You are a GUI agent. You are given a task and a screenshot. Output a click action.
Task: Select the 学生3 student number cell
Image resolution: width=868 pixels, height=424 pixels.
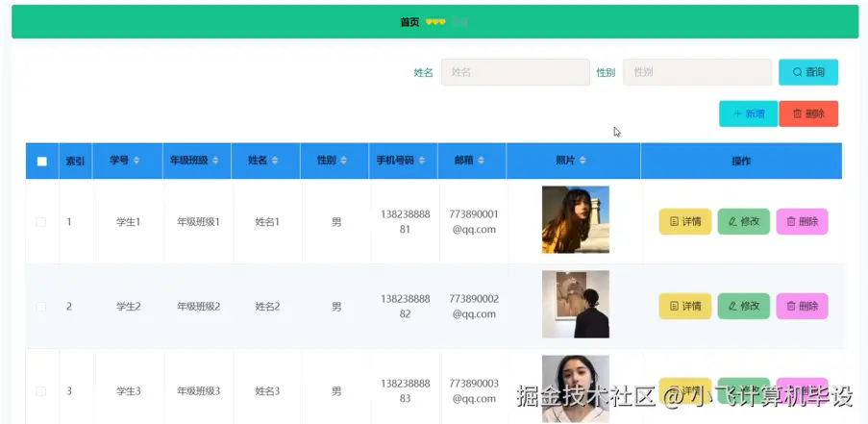(x=129, y=391)
